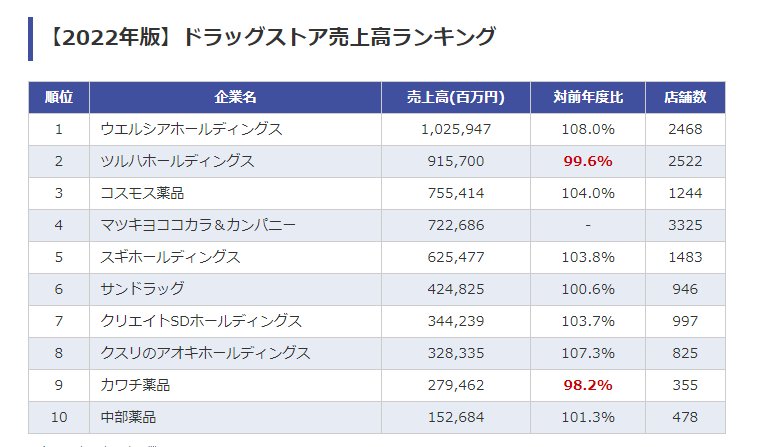759x447 pixels.
Task: Click the red 99.6% year-over-year value
Action: (588, 161)
